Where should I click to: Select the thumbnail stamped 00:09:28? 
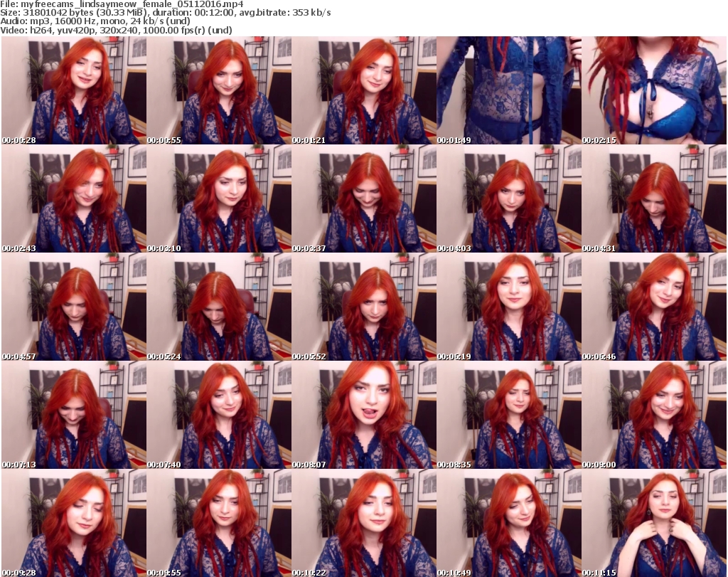click(x=73, y=523)
